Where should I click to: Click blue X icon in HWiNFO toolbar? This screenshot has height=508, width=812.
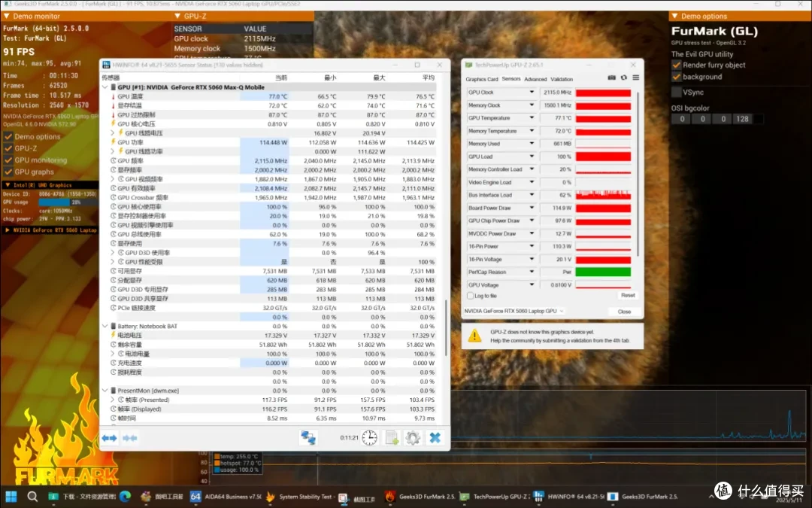pos(435,438)
